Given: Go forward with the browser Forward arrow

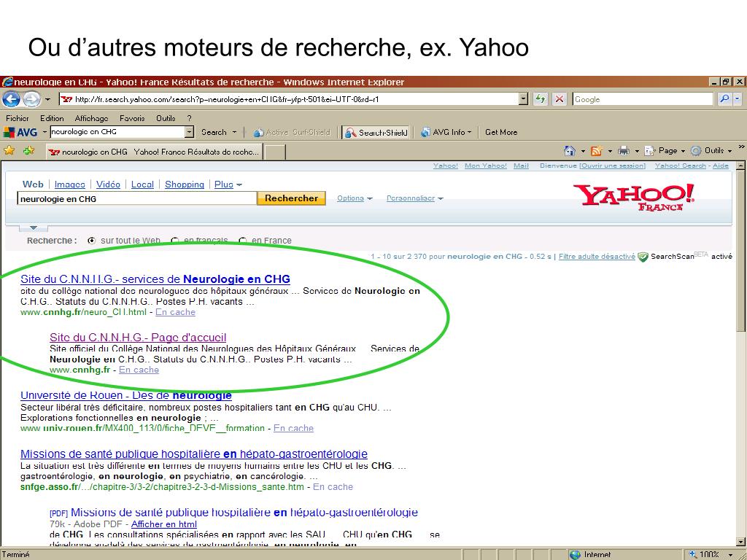Looking at the screenshot, I should 31,99.
